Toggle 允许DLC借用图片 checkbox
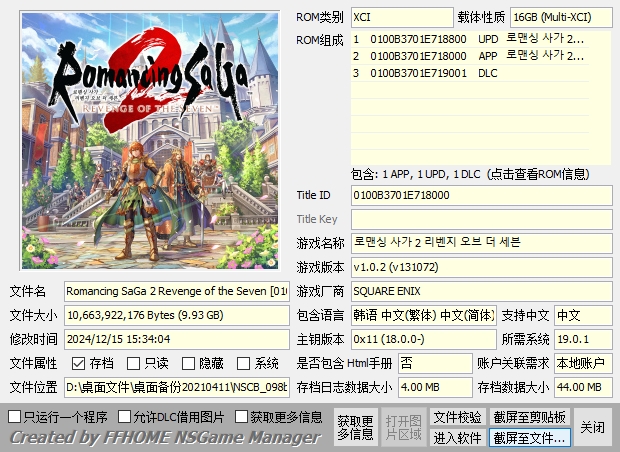 [x=125, y=416]
